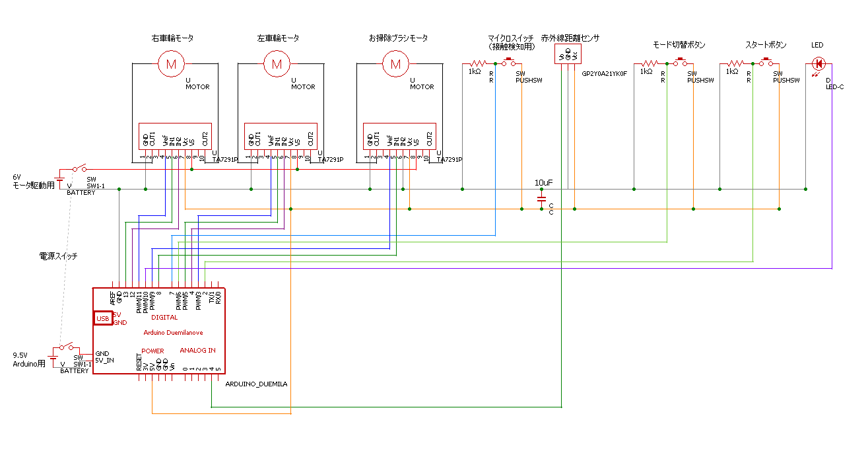Select the Arduino power switch near 9.5V battery
Image resolution: width=868 pixels, height=455 pixels.
[x=67, y=347]
